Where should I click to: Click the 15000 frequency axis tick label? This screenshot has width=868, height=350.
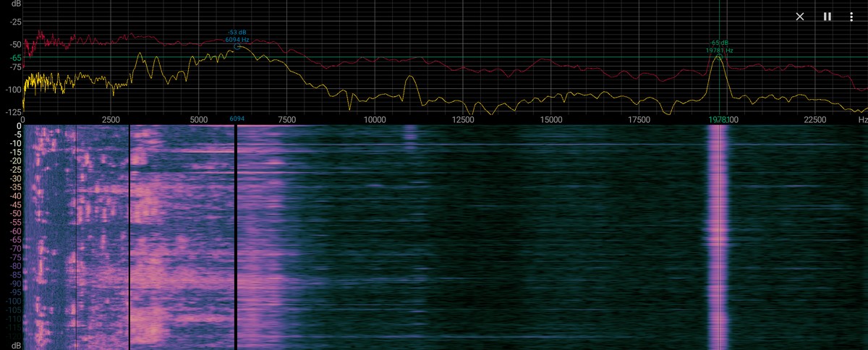(x=550, y=119)
